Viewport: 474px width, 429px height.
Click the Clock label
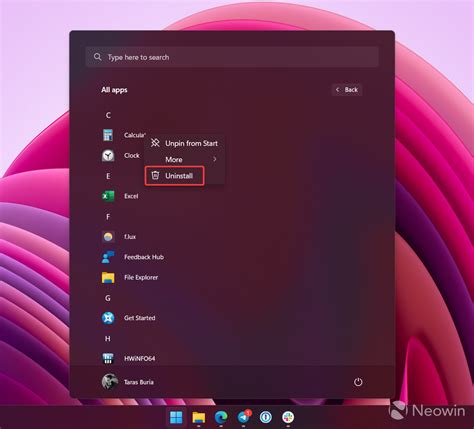(x=132, y=156)
